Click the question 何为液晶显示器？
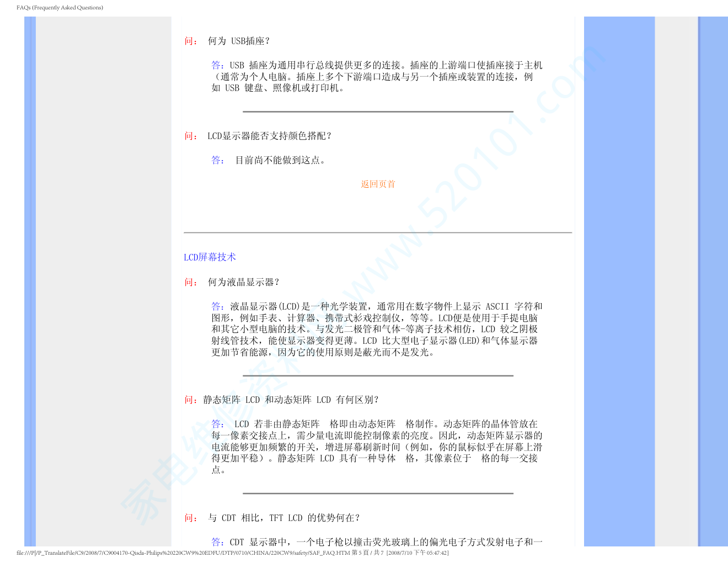The width and height of the screenshot is (728, 563). click(243, 282)
